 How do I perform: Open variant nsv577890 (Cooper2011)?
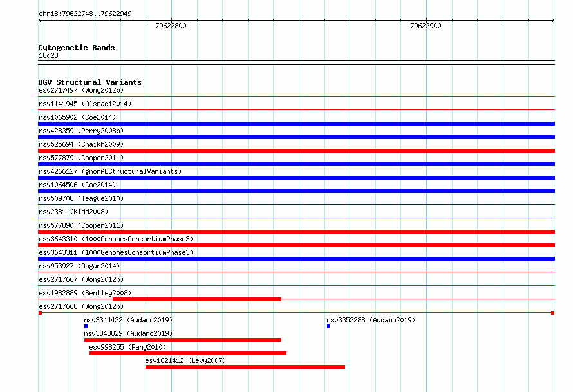click(x=81, y=225)
